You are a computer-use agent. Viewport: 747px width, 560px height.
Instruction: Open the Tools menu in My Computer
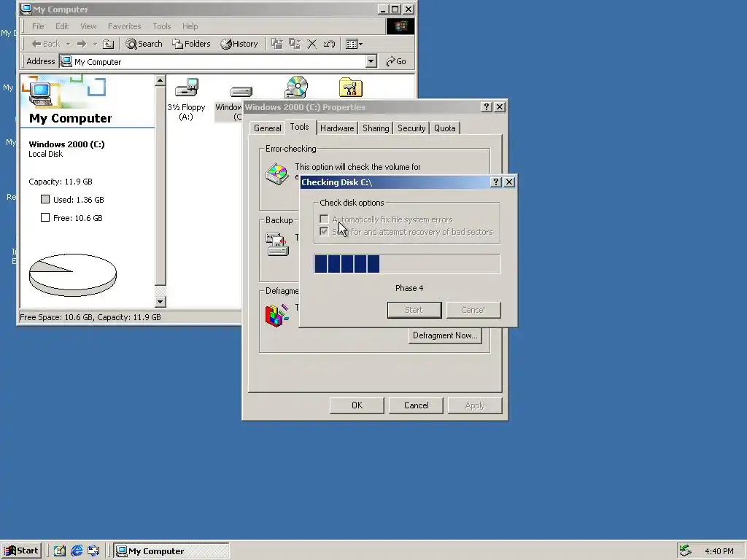coord(161,26)
